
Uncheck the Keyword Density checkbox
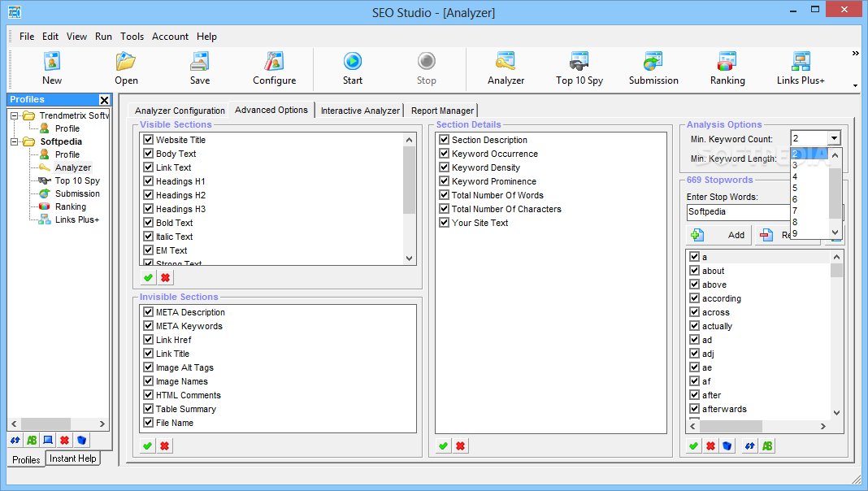[444, 167]
